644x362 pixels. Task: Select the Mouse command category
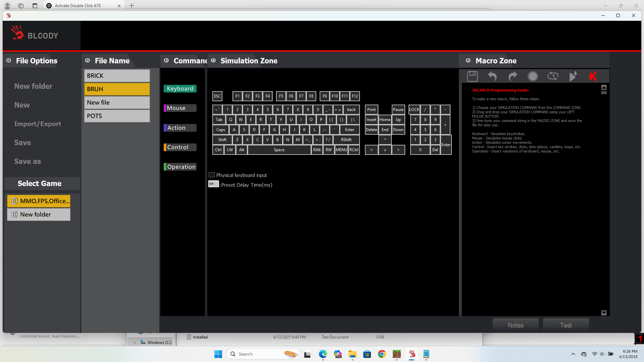tap(180, 108)
